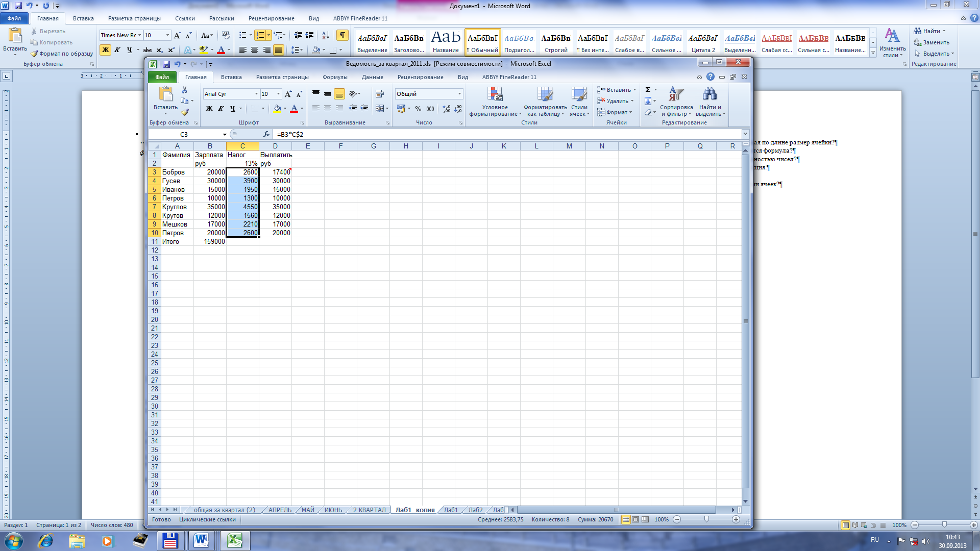Click Word Sort A-Я icon

(326, 35)
